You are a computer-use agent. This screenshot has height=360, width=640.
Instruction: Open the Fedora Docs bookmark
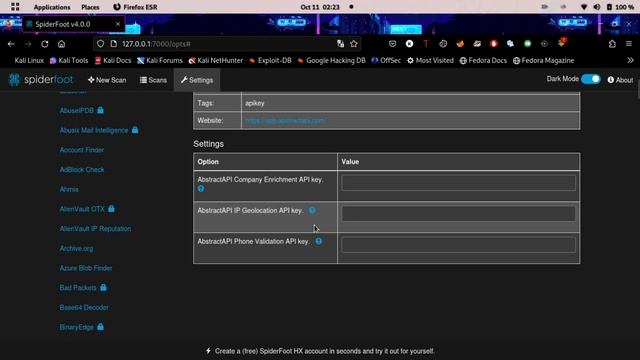[x=483, y=60]
